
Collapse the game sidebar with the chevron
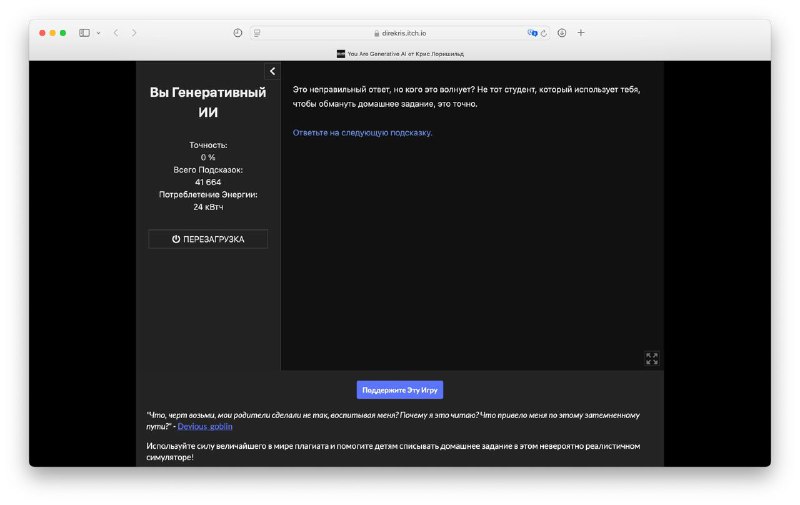pos(272,71)
